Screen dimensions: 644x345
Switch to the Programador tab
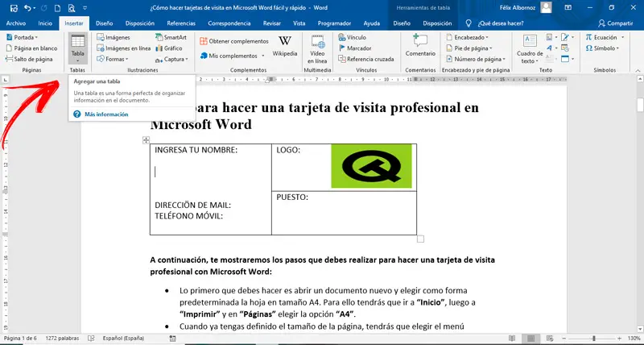pyautogui.click(x=334, y=23)
